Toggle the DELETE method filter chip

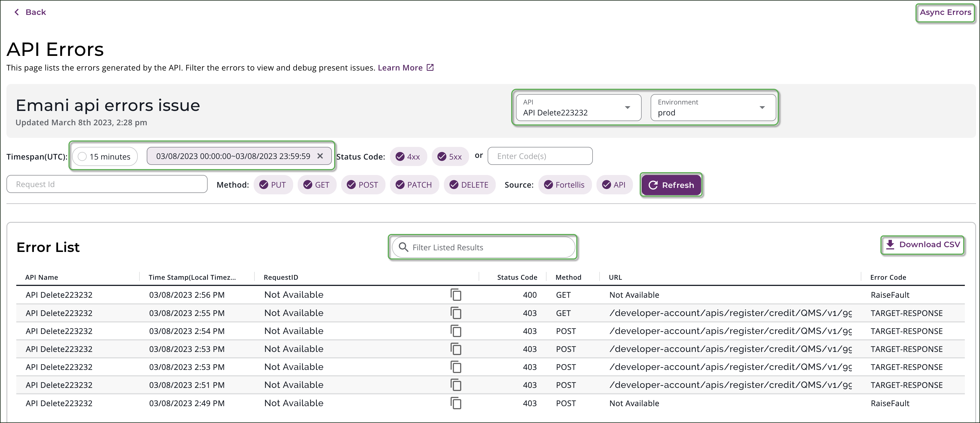[x=469, y=185]
